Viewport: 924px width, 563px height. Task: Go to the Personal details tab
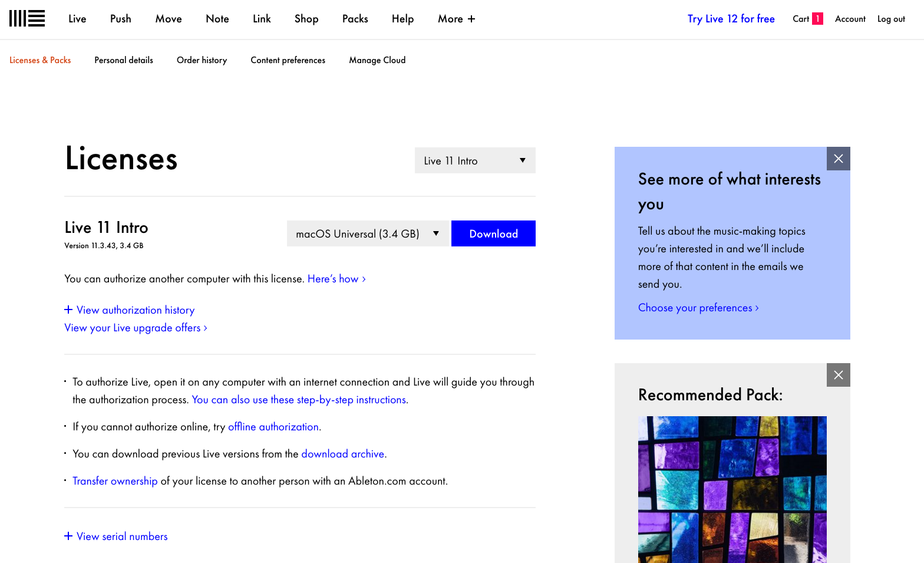point(123,60)
